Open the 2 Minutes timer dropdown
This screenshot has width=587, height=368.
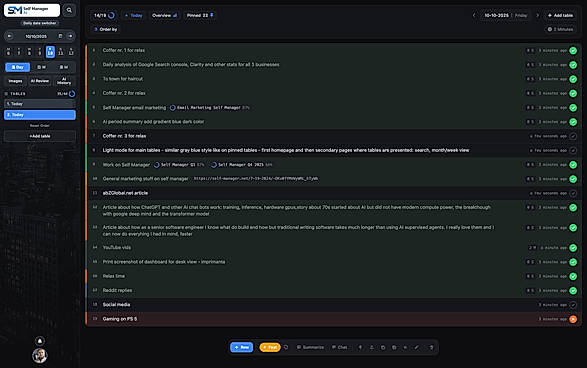560,29
